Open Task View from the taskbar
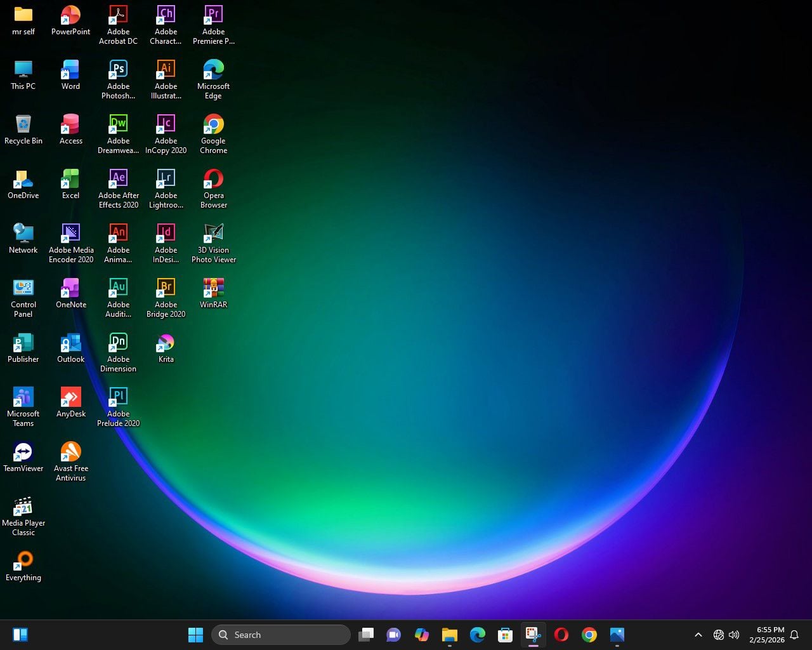This screenshot has width=812, height=650. [x=366, y=635]
